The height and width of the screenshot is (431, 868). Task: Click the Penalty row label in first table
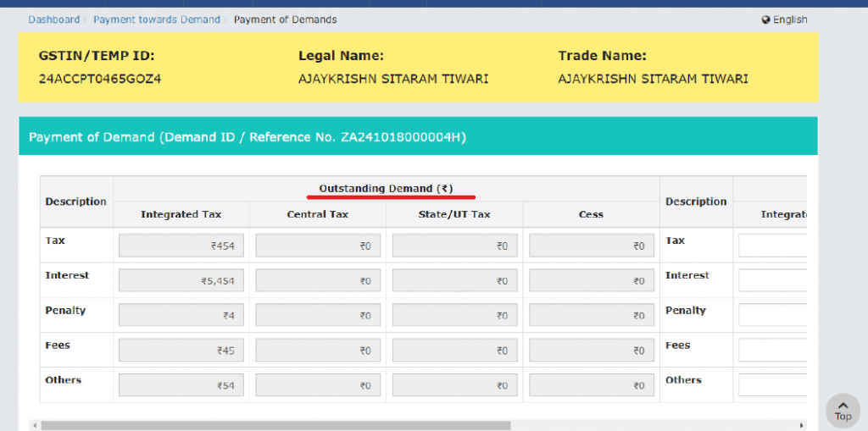tap(65, 310)
